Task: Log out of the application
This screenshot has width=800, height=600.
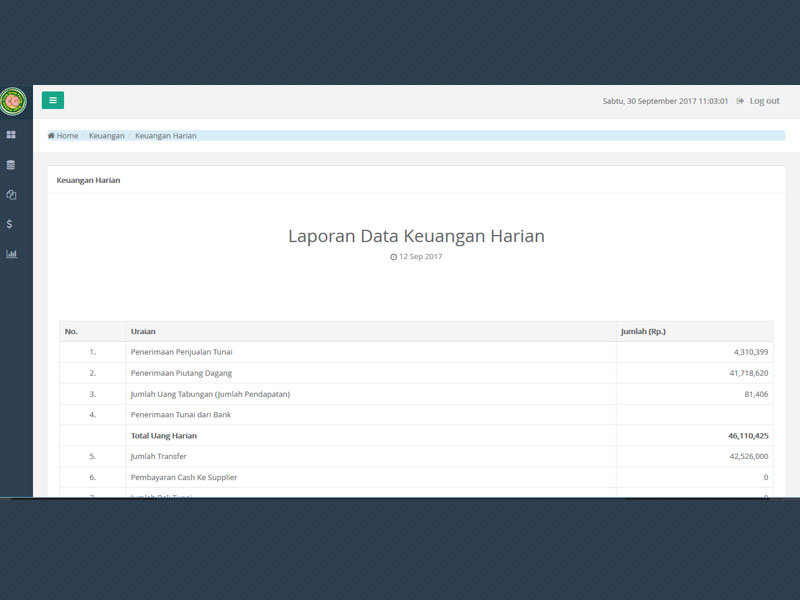Action: 764,101
